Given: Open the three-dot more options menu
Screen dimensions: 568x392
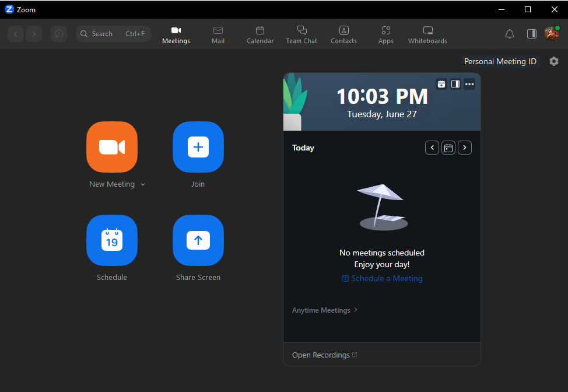Looking at the screenshot, I should [x=469, y=84].
